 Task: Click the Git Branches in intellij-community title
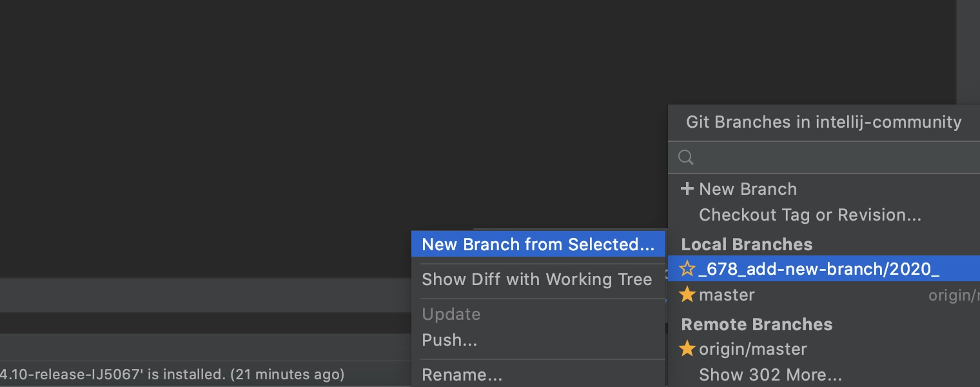[x=823, y=122]
